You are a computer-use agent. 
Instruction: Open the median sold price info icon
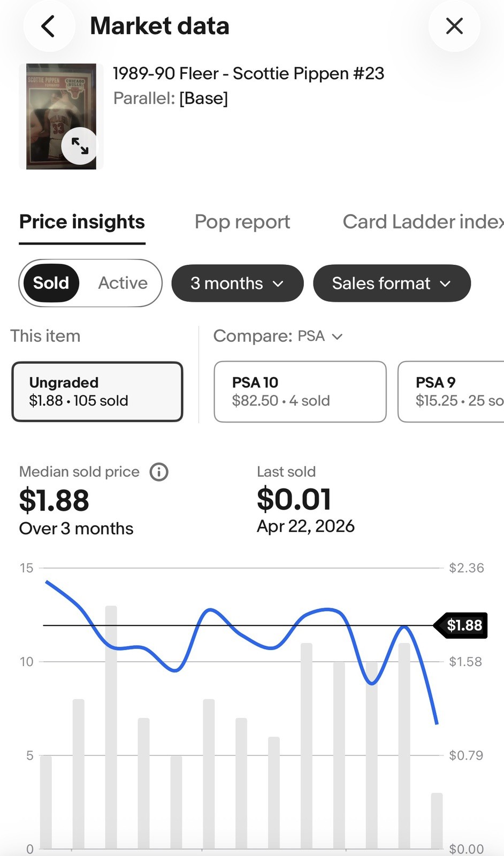pyautogui.click(x=159, y=472)
